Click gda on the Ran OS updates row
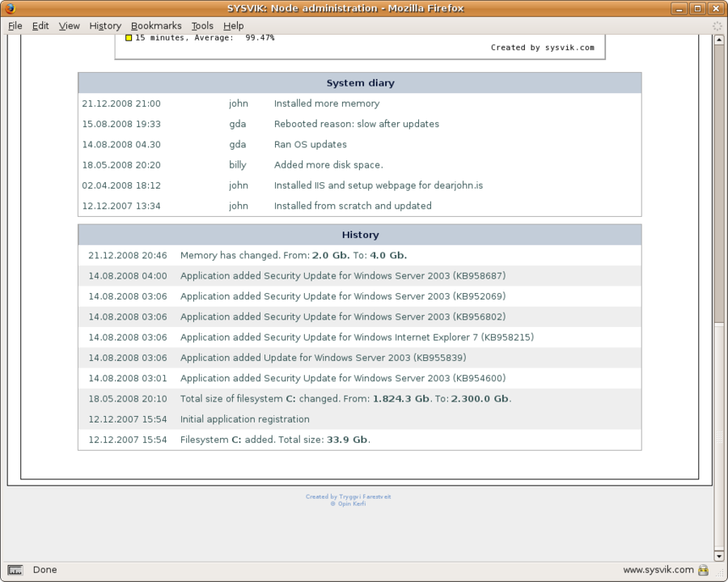The image size is (728, 582). click(237, 145)
